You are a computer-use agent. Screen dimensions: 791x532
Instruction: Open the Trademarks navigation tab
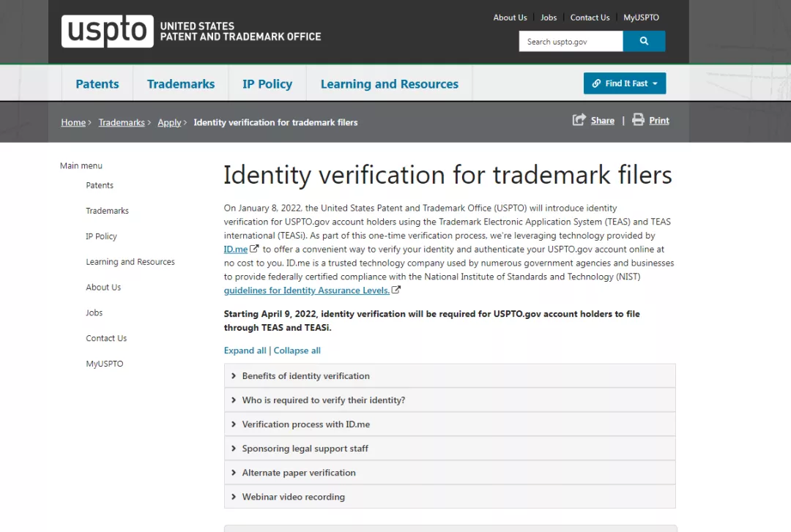[x=181, y=84]
